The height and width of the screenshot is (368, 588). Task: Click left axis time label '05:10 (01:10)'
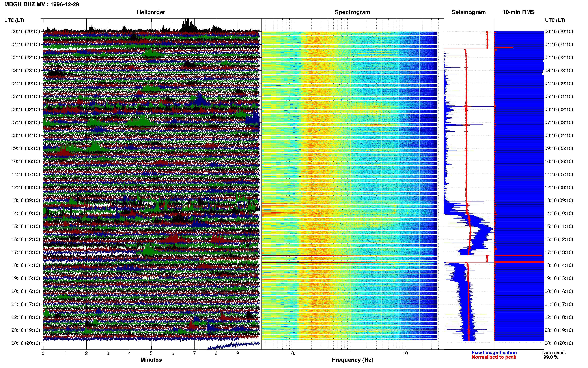[x=26, y=96]
